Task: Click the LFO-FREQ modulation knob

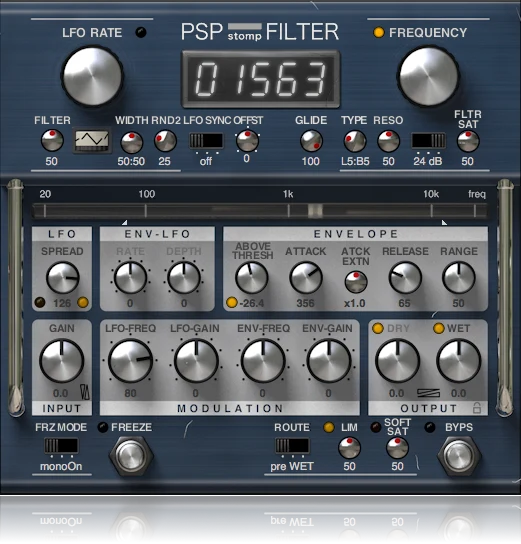Action: point(130,361)
